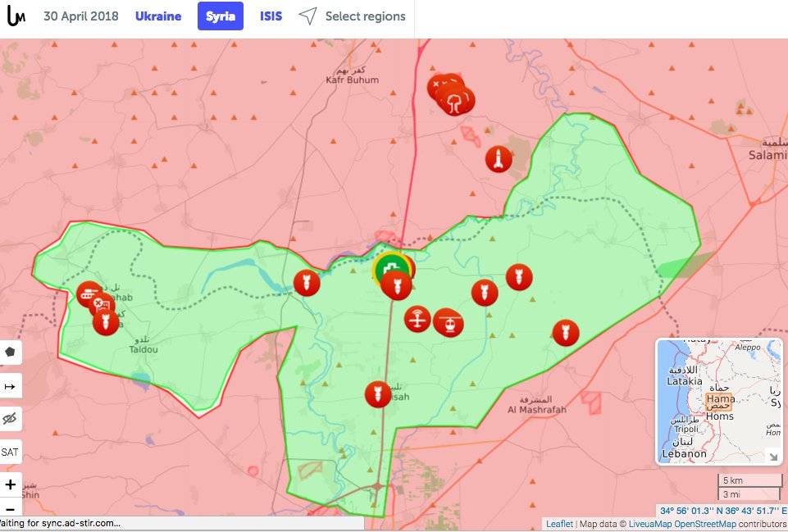The width and height of the screenshot is (788, 532).
Task: Activate the polygon draw tool
Action: click(x=10, y=352)
